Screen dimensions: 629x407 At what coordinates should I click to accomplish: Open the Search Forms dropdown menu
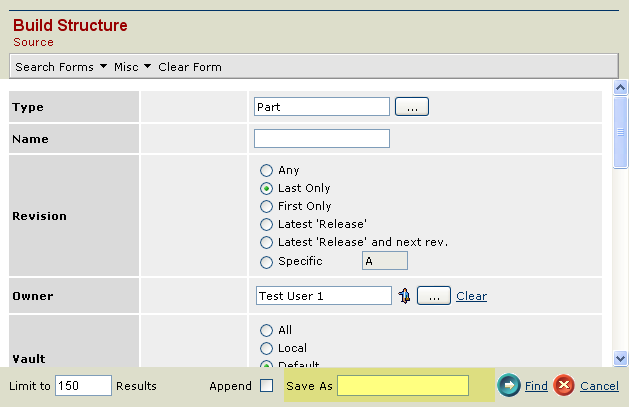click(61, 67)
